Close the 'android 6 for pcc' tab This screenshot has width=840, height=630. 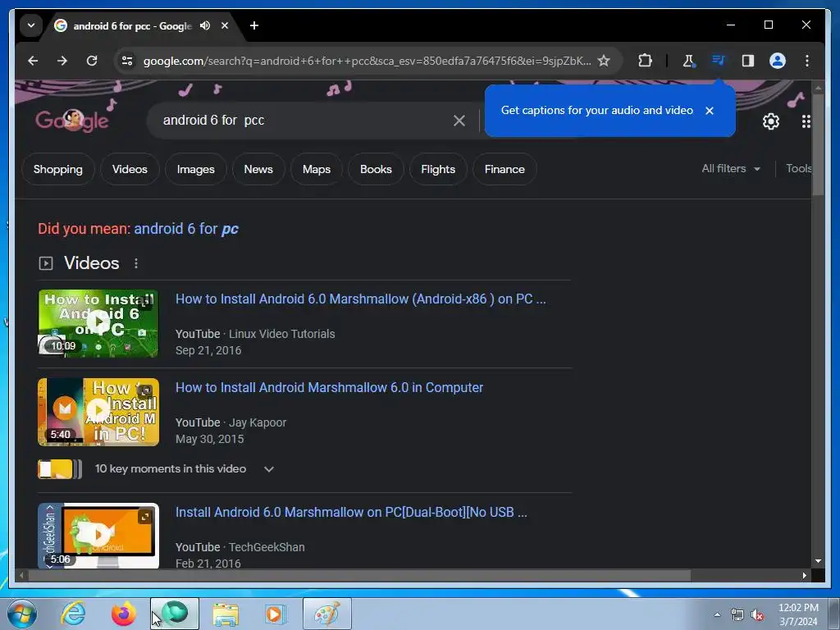click(225, 25)
